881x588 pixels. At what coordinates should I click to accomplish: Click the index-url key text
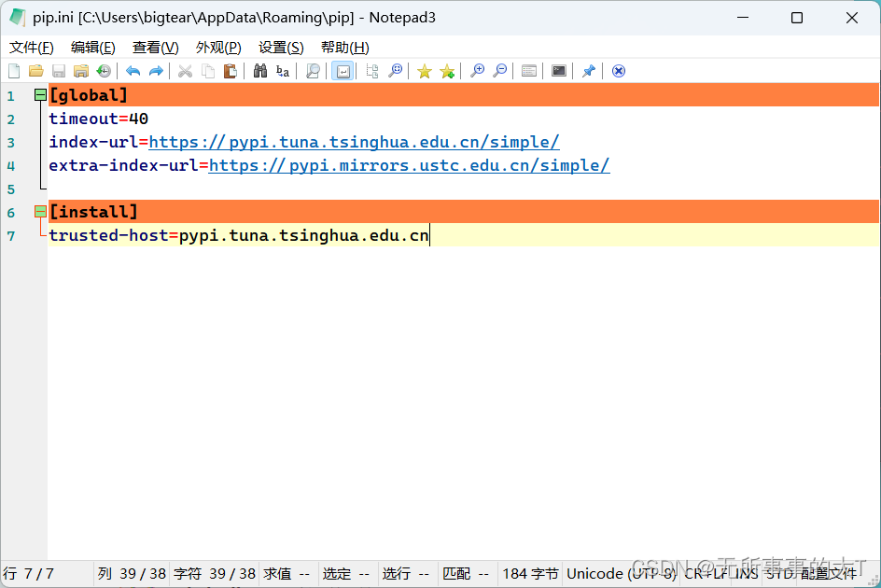point(93,142)
